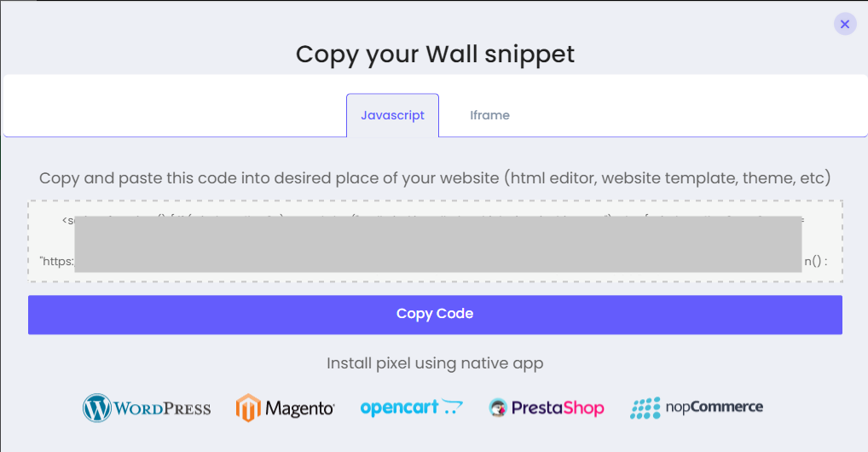Viewport: 868px width, 452px height.
Task: Close the Wall snippet dialog with the X
Action: click(845, 24)
